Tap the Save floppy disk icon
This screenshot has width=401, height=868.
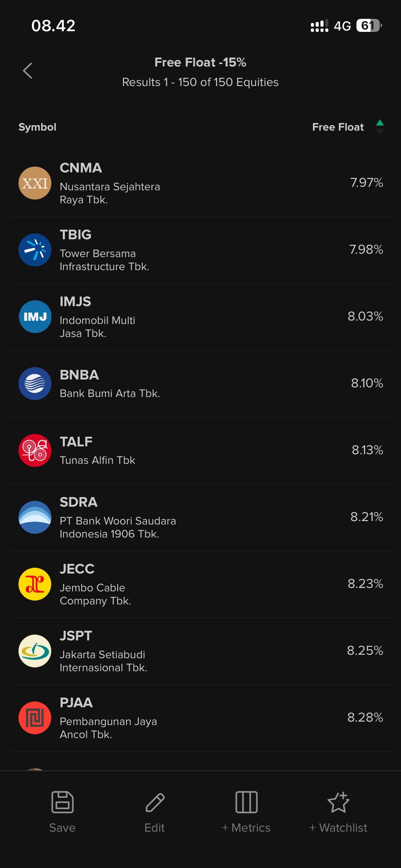pos(62,802)
